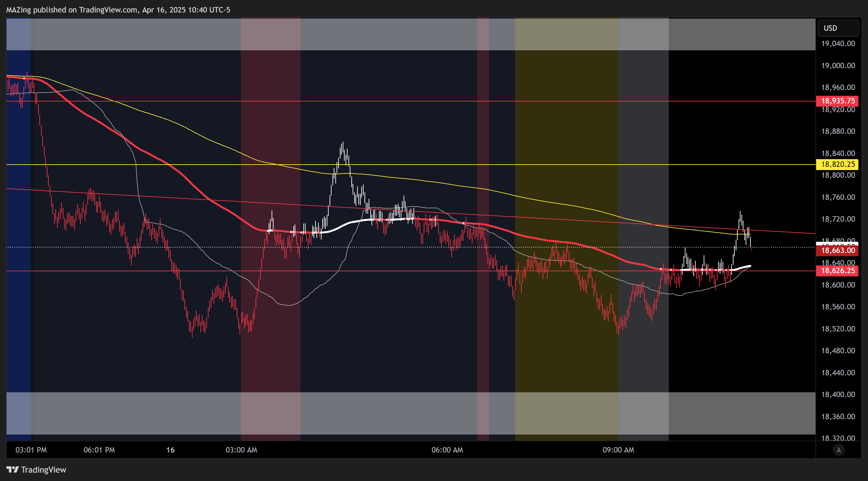This screenshot has height=481, width=868.
Task: Click the 18,720.00 price axis value
Action: click(838, 219)
